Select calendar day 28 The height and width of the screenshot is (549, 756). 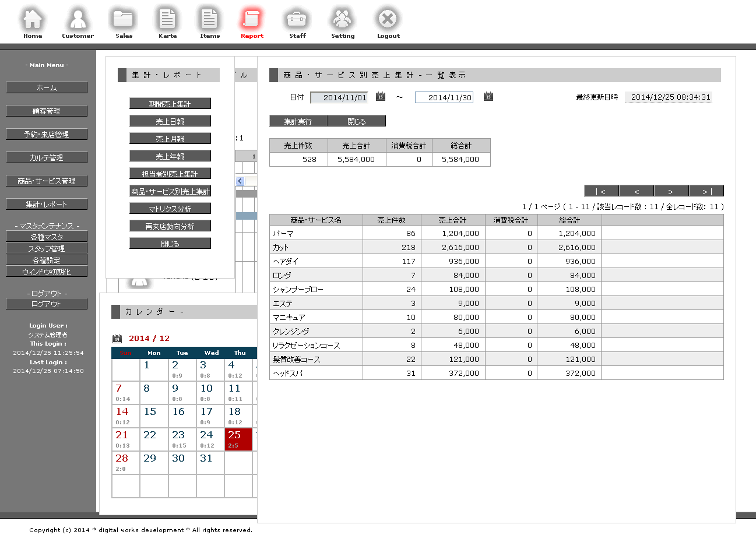coord(125,463)
